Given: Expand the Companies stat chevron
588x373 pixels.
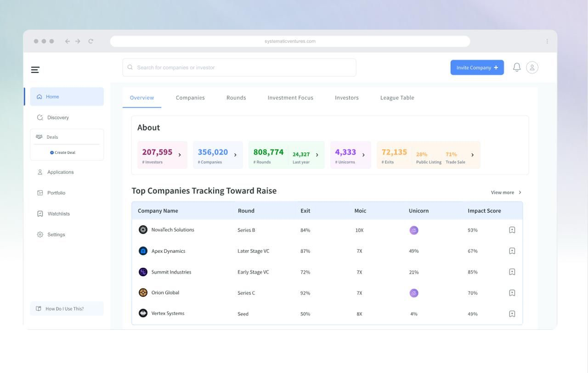Looking at the screenshot, I should 235,155.
